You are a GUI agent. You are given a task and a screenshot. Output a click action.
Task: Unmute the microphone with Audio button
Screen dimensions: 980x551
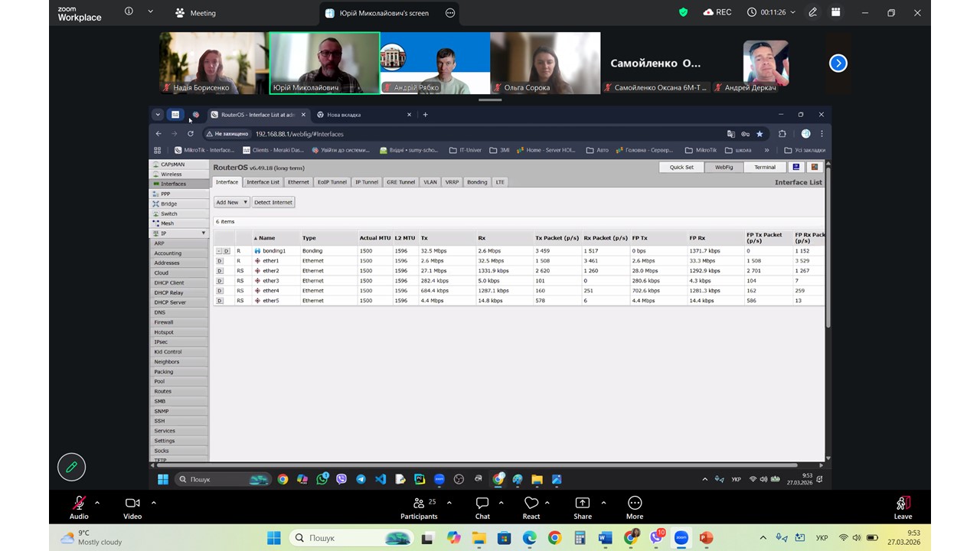[x=79, y=507]
